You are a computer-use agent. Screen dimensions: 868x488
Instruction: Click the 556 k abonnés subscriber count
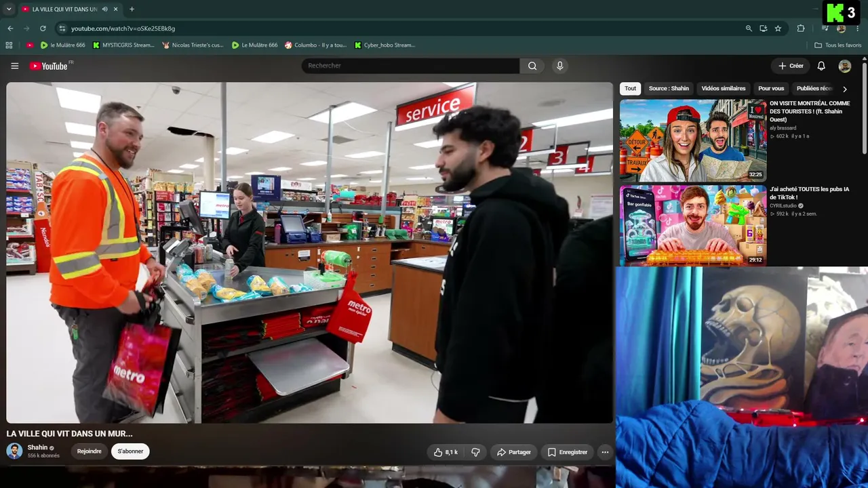tap(43, 456)
